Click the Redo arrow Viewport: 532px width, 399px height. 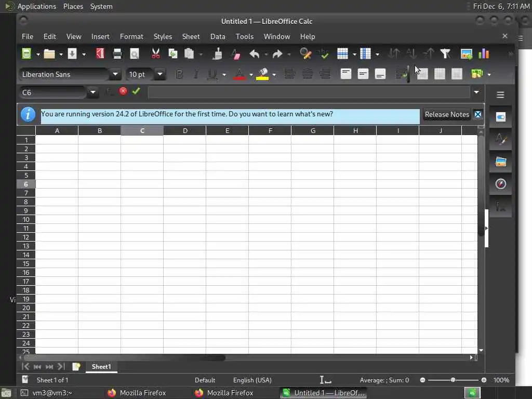point(277,54)
